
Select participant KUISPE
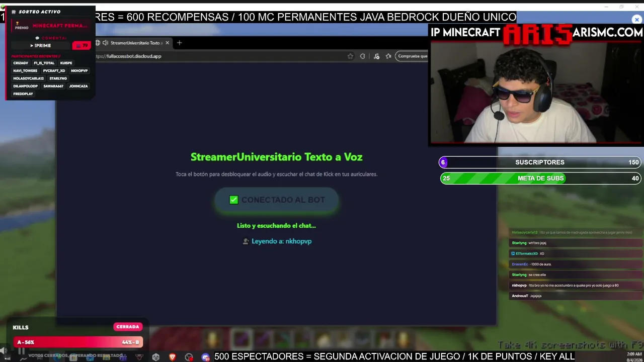tap(66, 63)
